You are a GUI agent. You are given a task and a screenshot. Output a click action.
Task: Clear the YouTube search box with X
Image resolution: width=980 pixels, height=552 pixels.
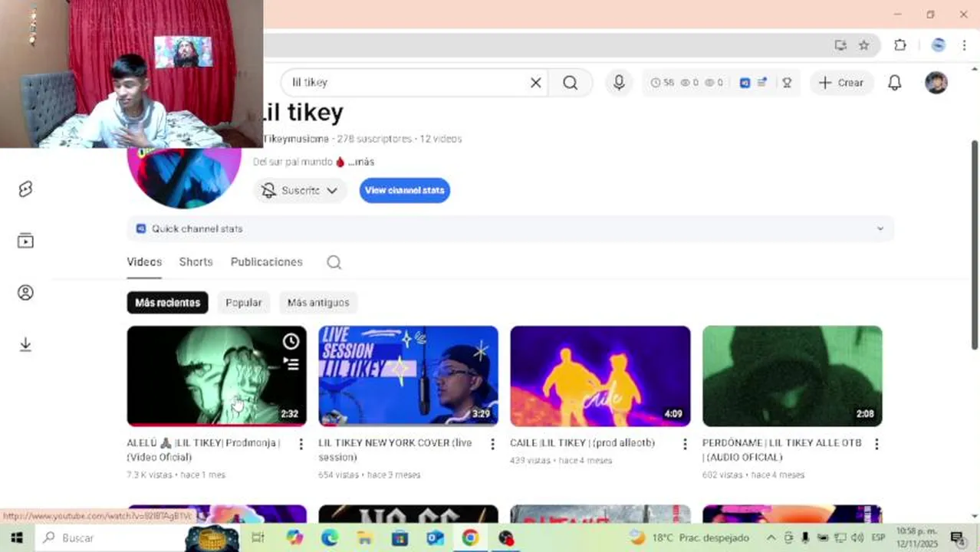(x=536, y=83)
